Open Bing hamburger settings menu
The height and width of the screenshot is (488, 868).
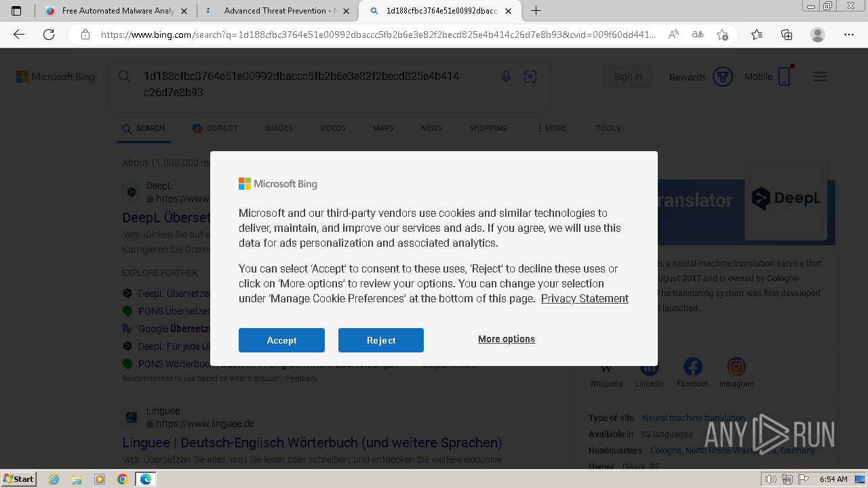821,77
